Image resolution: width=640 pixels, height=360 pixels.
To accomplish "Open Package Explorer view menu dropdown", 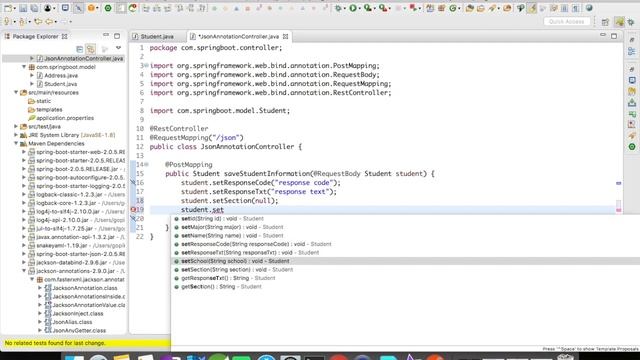I will coord(118,49).
